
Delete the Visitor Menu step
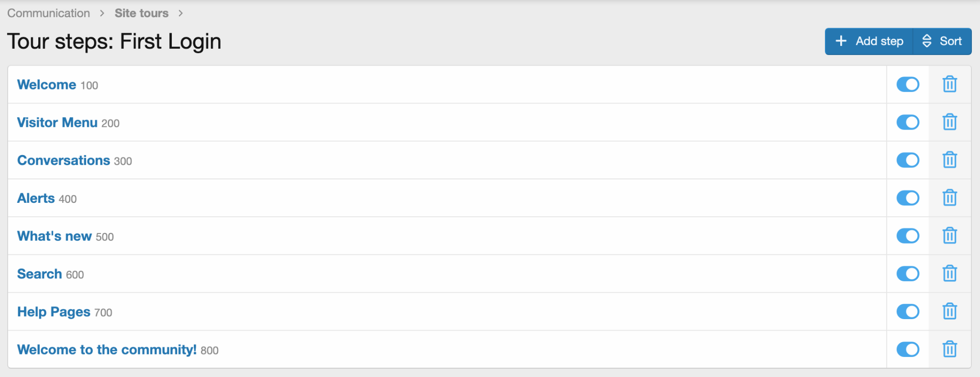tap(949, 122)
